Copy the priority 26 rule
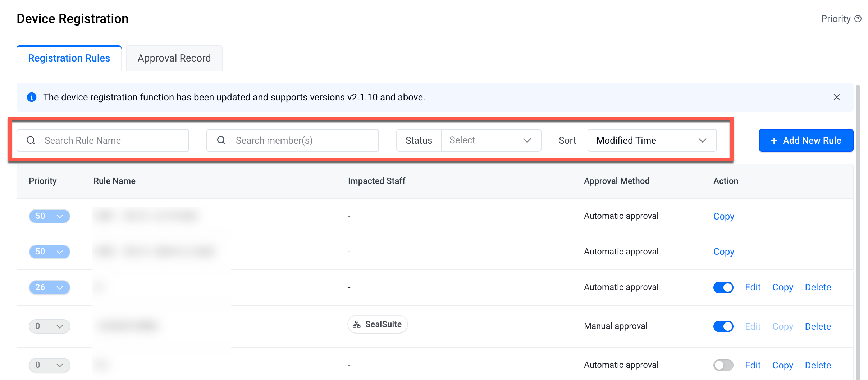Screen dimensions: 868x380 point(783,287)
